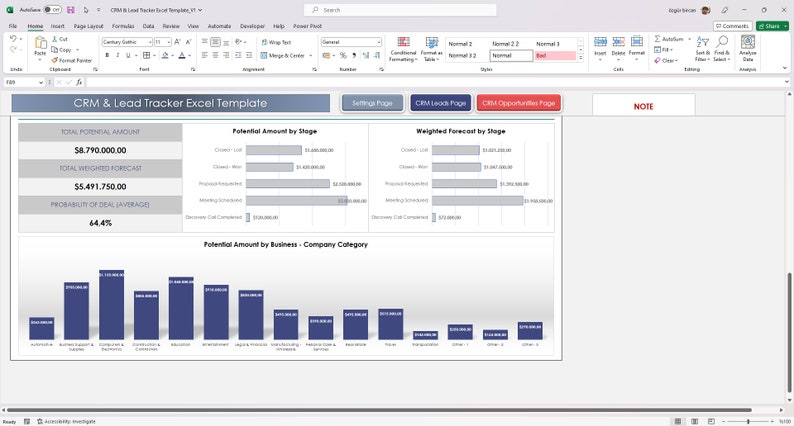Screen dimensions: 794x426
Task: Open the Analyze Data tool
Action: click(x=748, y=49)
